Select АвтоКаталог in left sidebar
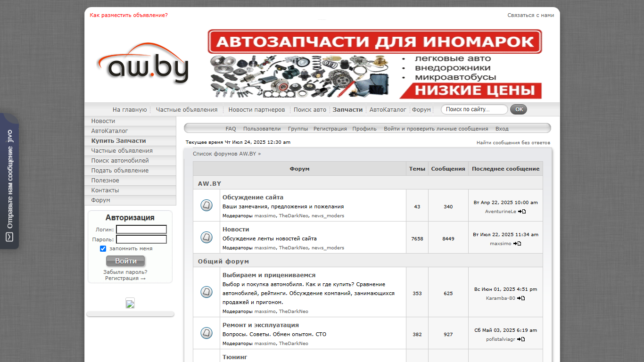 click(x=130, y=131)
